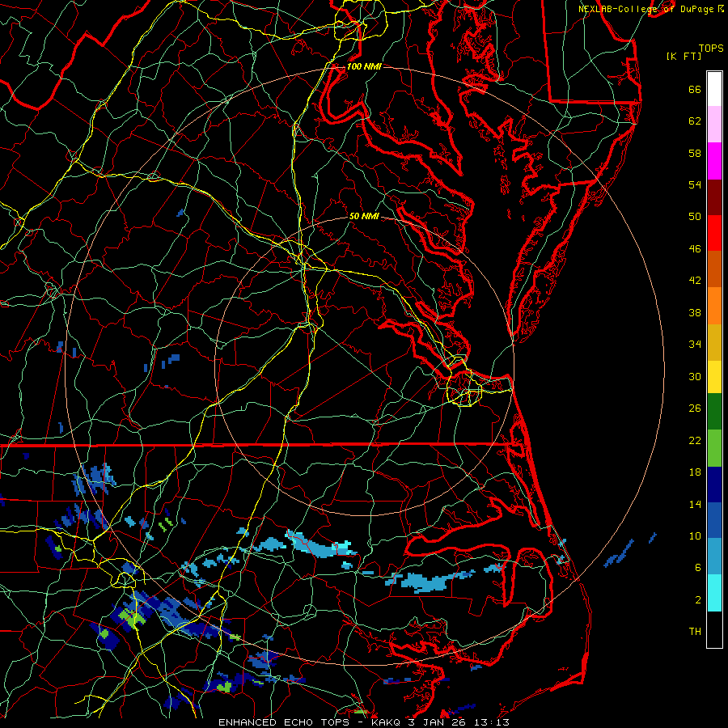Click the yellow legend swatch
The height and width of the screenshot is (728, 728).
pyautogui.click(x=714, y=376)
